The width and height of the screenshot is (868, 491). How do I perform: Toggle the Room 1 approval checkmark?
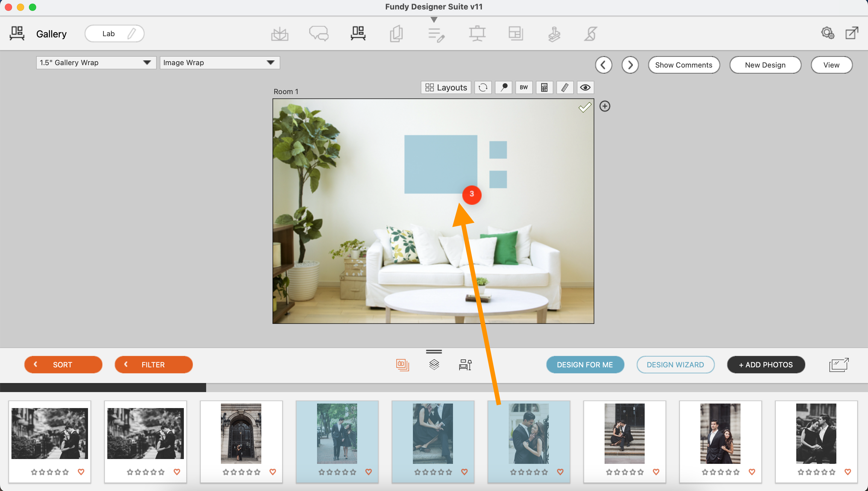point(585,107)
